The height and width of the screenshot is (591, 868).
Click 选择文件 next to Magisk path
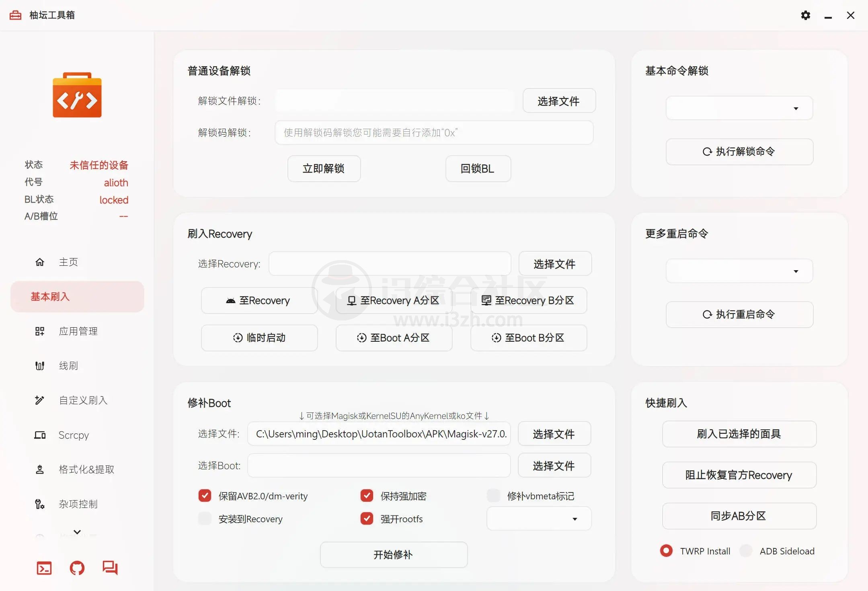tap(554, 434)
